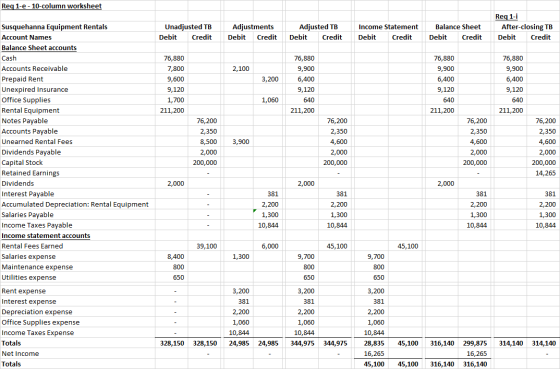The height and width of the screenshot is (369, 560).
Task: Click the 'Unexpired Insurance' account name
Action: tap(35, 90)
